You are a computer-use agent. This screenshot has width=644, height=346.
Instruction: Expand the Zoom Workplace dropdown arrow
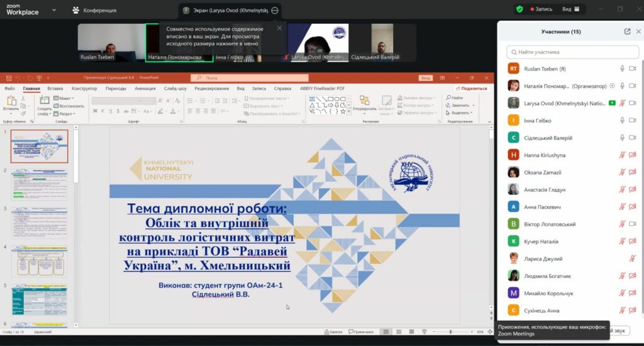coord(53,10)
